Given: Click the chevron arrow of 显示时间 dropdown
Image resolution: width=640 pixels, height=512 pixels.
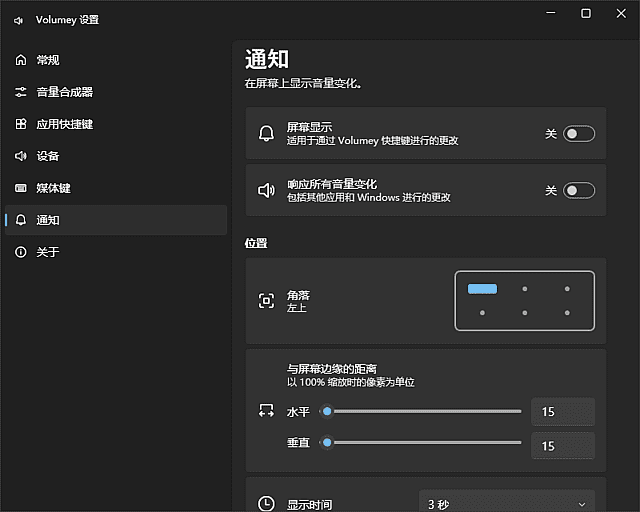Looking at the screenshot, I should (582, 504).
